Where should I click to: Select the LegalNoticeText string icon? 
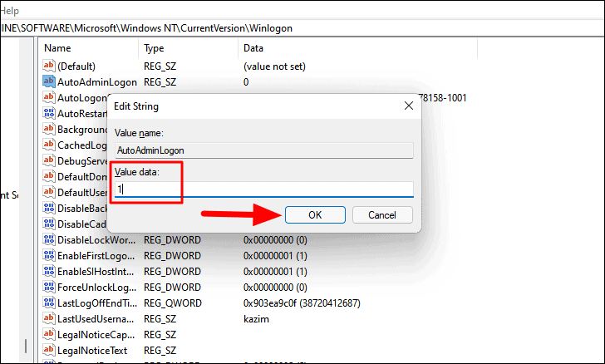coord(48,350)
